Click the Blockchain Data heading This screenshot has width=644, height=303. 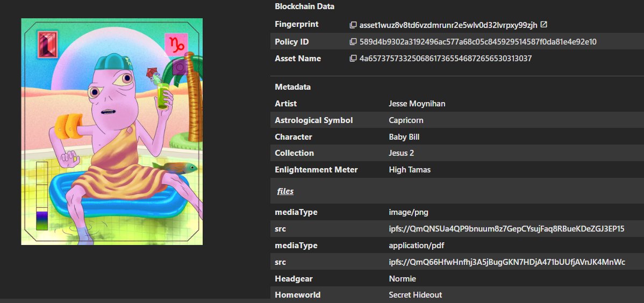(x=304, y=6)
